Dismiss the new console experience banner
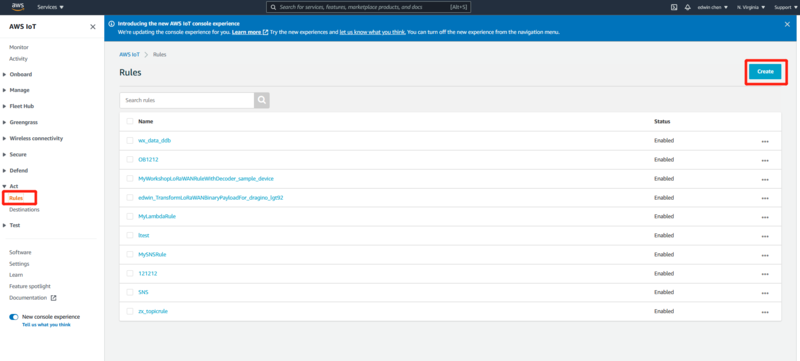Screen dimensions: 800x361 point(787,24)
